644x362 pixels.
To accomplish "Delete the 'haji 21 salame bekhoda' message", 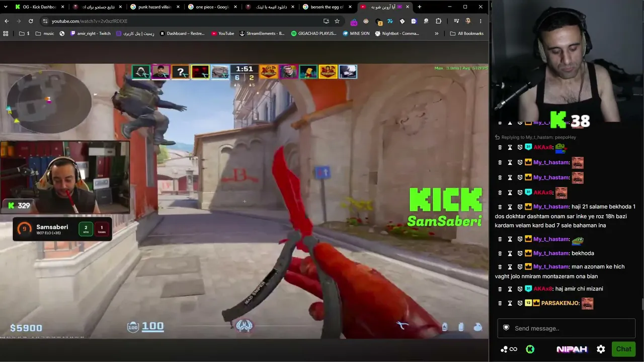I will pos(500,207).
